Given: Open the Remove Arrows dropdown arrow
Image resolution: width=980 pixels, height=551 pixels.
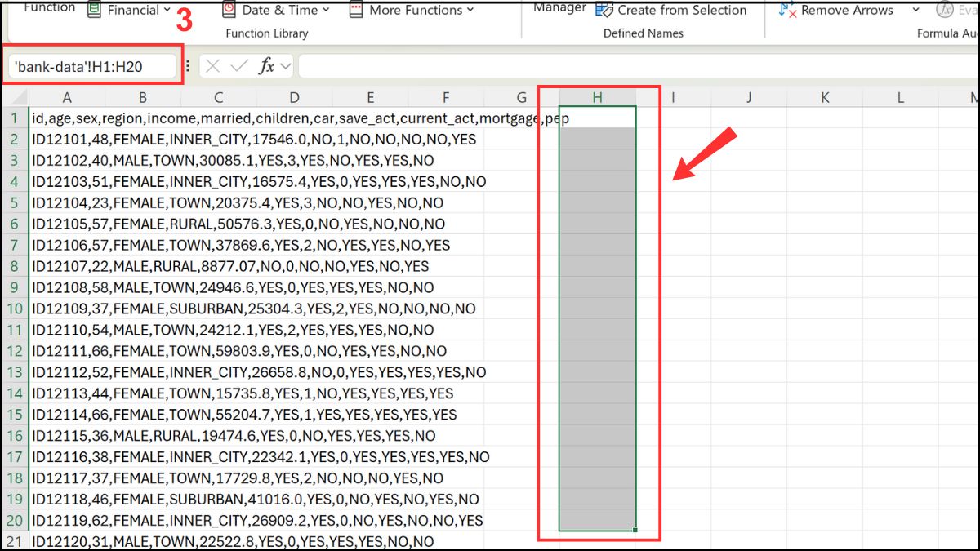Looking at the screenshot, I should [x=915, y=10].
